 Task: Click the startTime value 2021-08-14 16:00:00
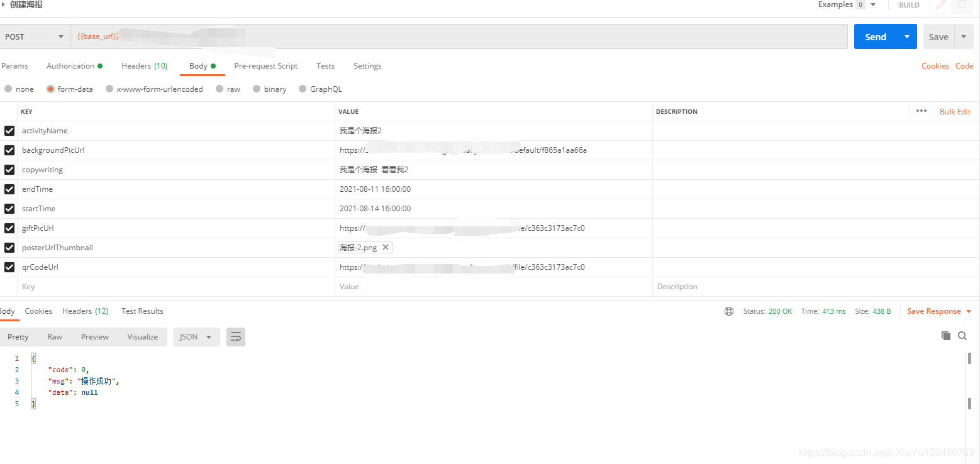[375, 209]
